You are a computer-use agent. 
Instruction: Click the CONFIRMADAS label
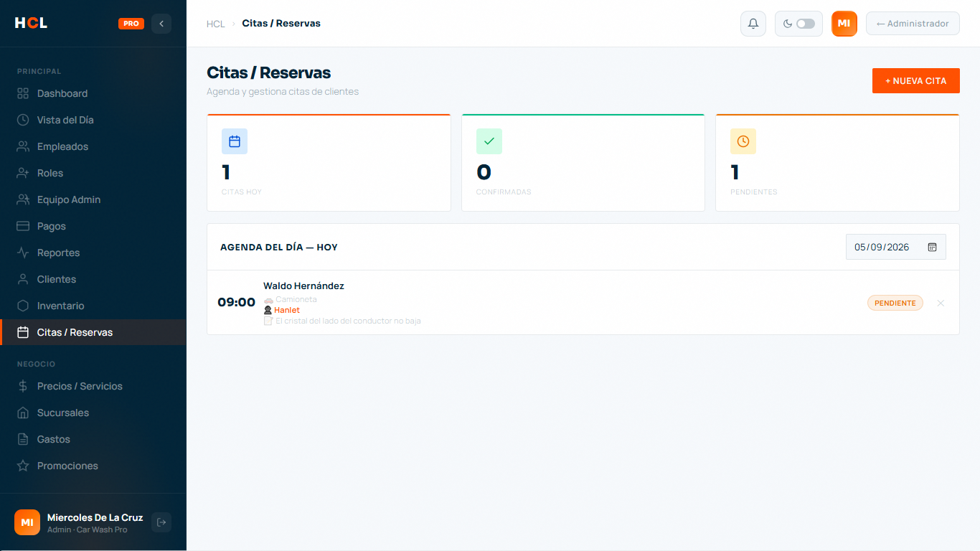[x=504, y=192]
